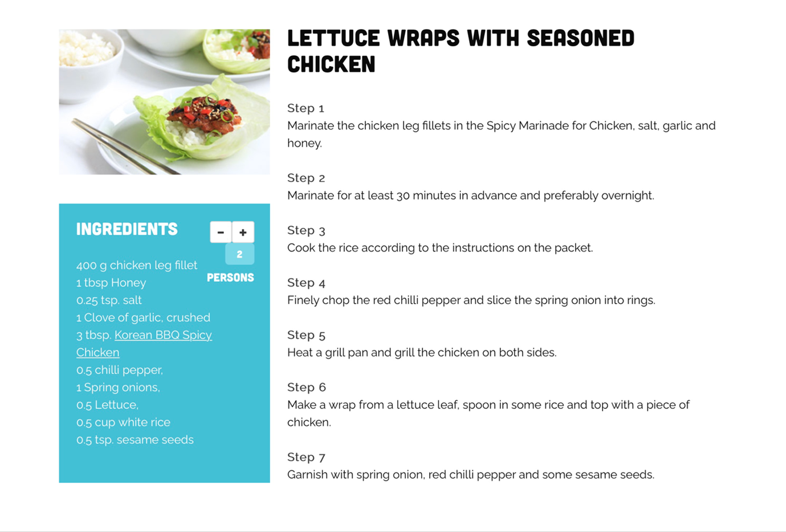Click the Step 1 heading

click(x=306, y=108)
